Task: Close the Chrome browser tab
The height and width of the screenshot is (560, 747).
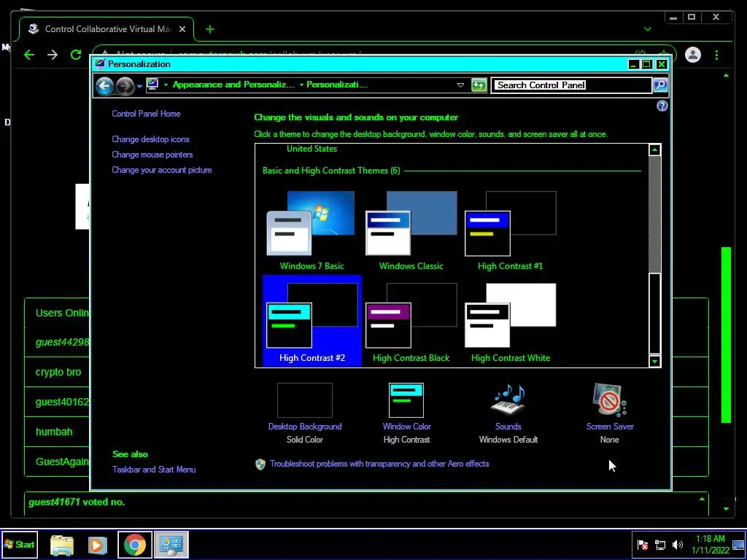Action: (x=182, y=29)
